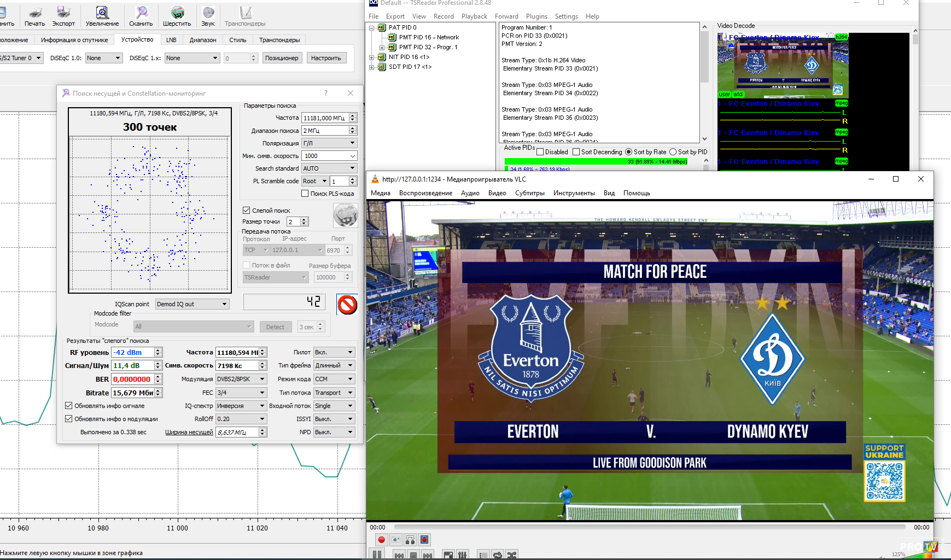
Task: Toggle A-B loop in VLC
Action: click(x=410, y=540)
